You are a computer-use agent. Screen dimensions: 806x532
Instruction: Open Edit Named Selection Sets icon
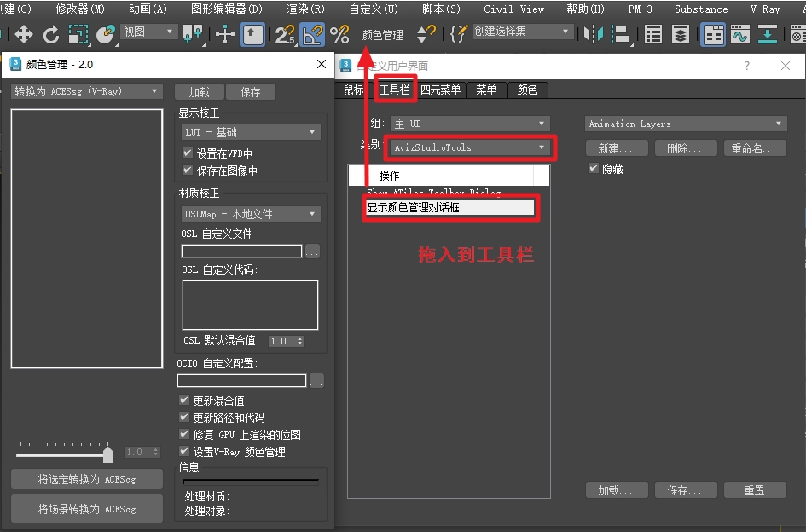pyautogui.click(x=459, y=35)
